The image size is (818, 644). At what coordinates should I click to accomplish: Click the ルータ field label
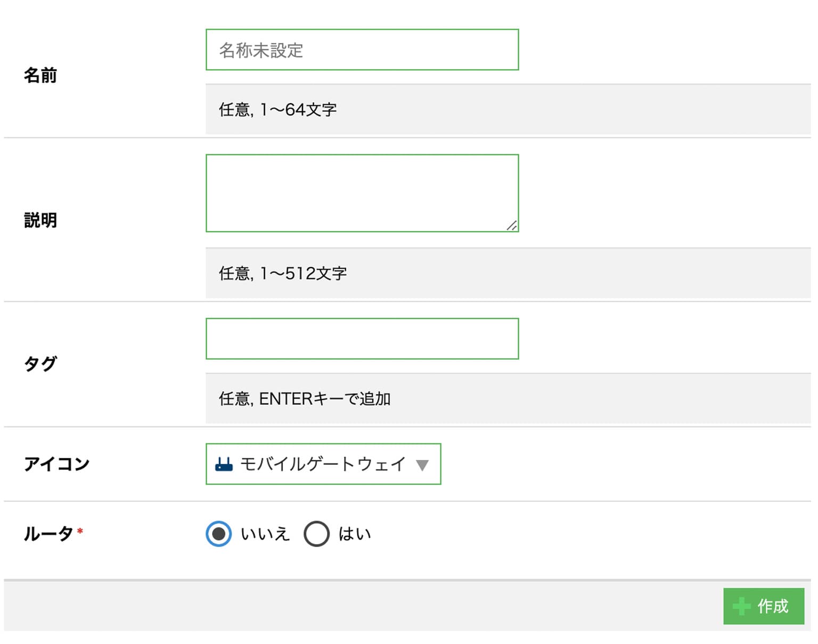point(48,533)
